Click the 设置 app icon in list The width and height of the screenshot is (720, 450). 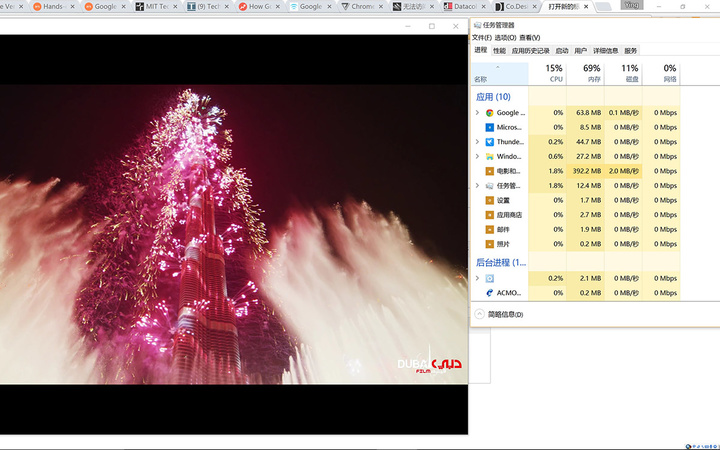490,200
